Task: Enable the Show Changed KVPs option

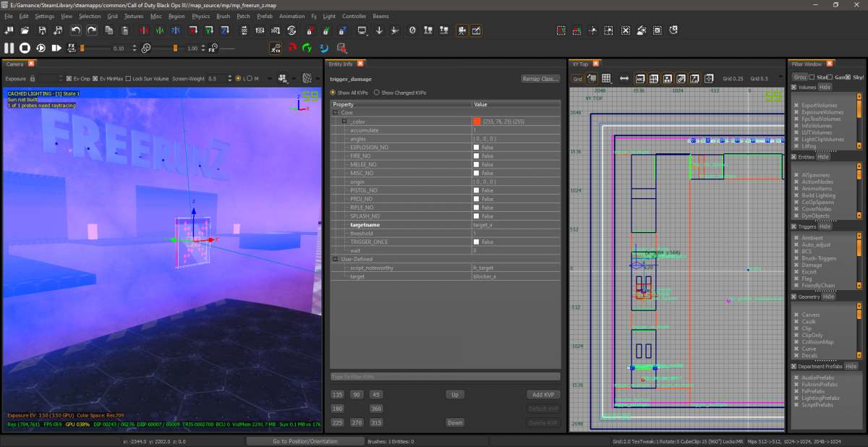Action: click(377, 93)
